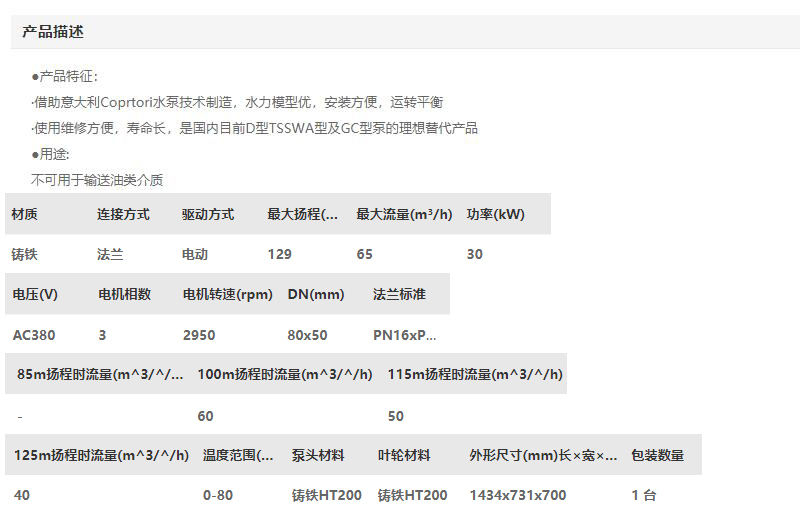The height and width of the screenshot is (519, 800).
Task: Click the 用途 bullet heading
Action: coord(50,154)
